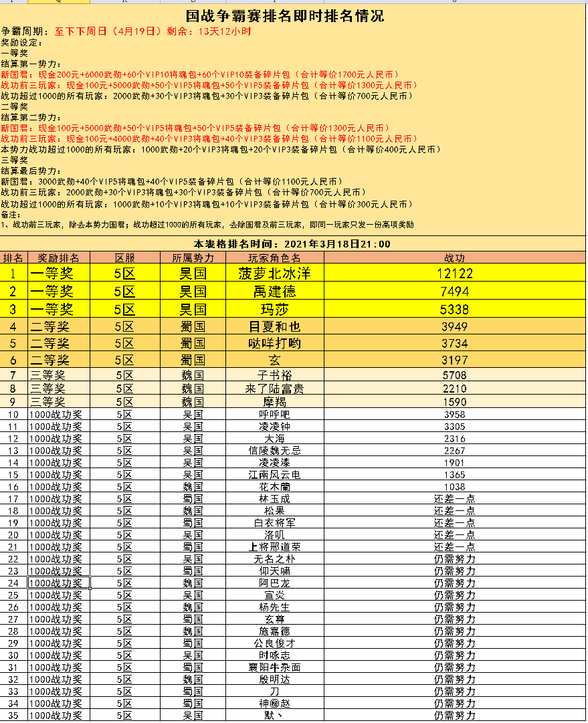Select player name cell 杨先生
This screenshot has width=588, height=723.
point(275,607)
